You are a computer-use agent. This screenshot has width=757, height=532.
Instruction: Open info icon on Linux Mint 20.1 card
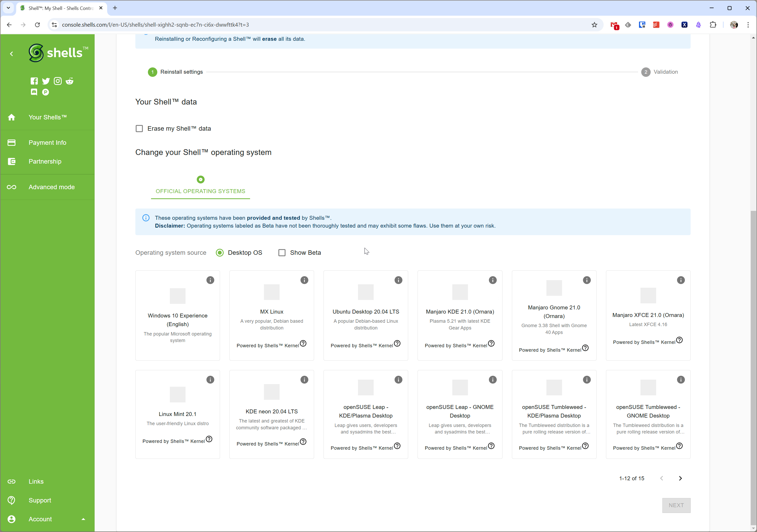210,380
